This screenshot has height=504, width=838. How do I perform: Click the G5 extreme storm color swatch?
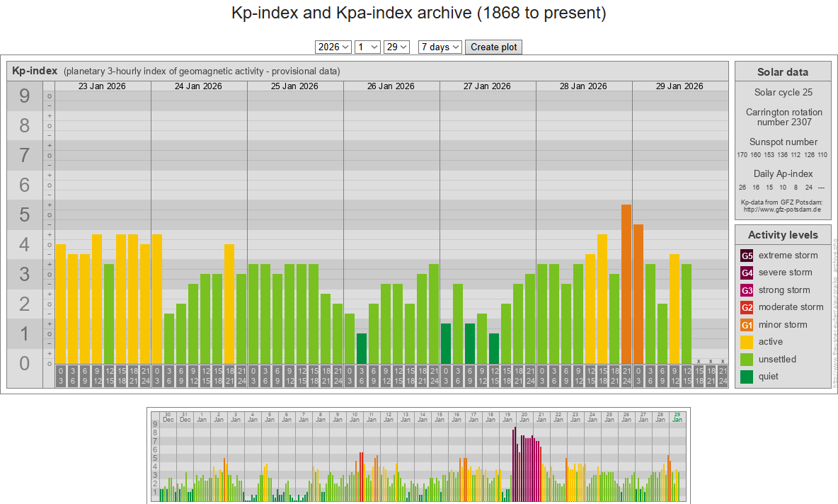coord(747,256)
